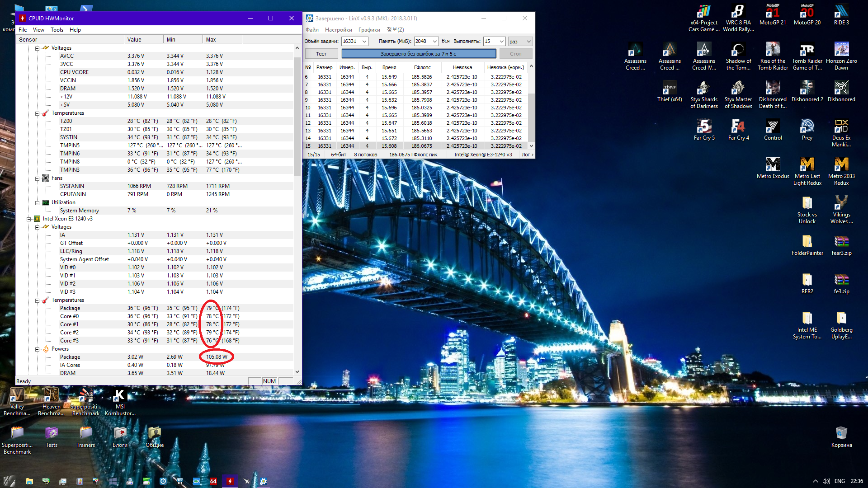868x488 pixels.
Task: Click the Лог button in LinX status bar
Action: pyautogui.click(x=527, y=155)
